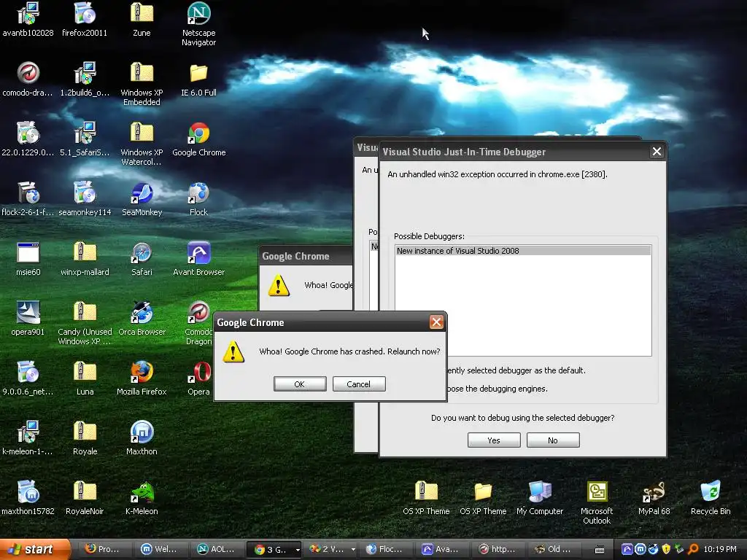Select the Opera desktop shortcut
Screen dimensions: 747x560
tap(198, 378)
